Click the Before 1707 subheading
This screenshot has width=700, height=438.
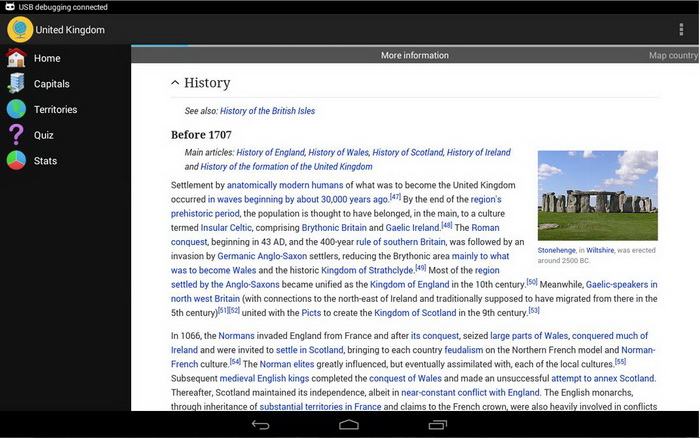point(201,134)
